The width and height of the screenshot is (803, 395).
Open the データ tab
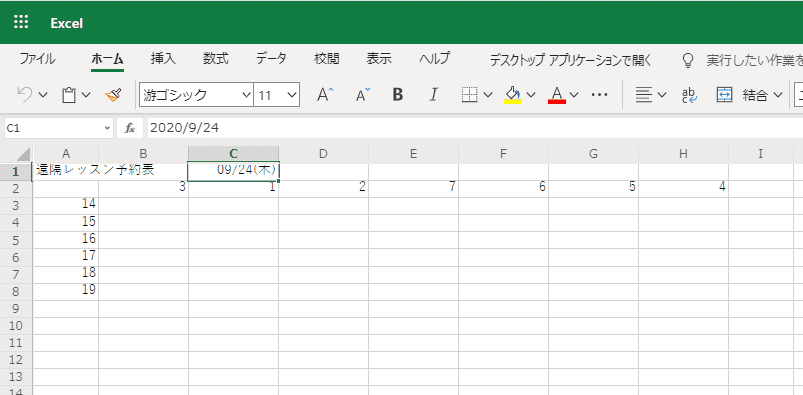[271, 59]
